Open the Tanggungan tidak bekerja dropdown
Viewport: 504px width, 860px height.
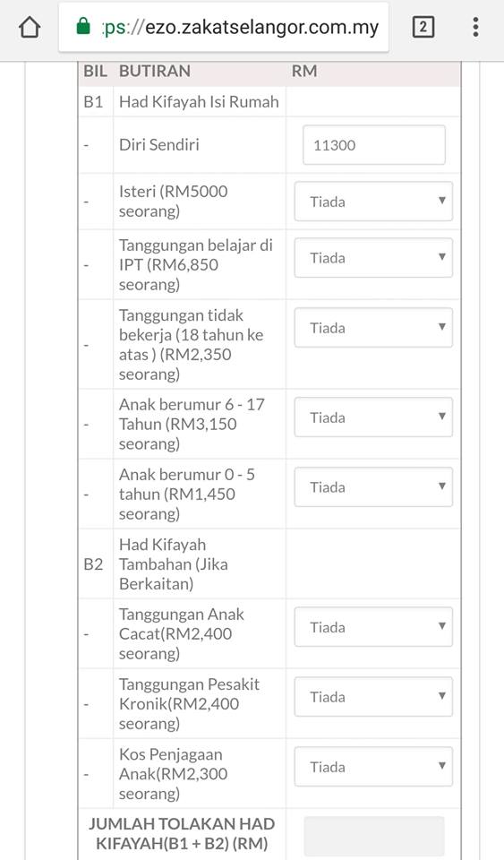(x=373, y=328)
